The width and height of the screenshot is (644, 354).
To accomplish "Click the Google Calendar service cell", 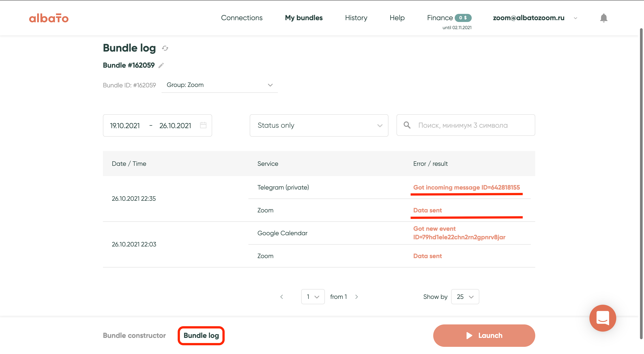I will (x=282, y=233).
